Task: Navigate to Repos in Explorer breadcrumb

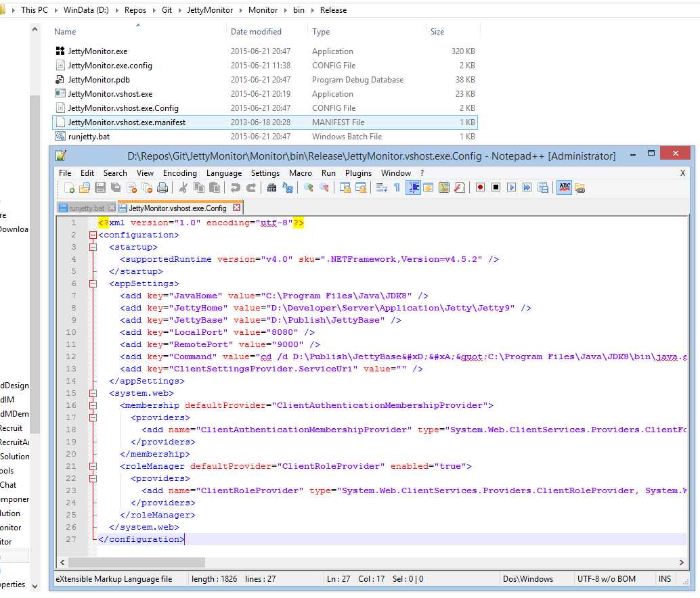Action: [x=135, y=10]
